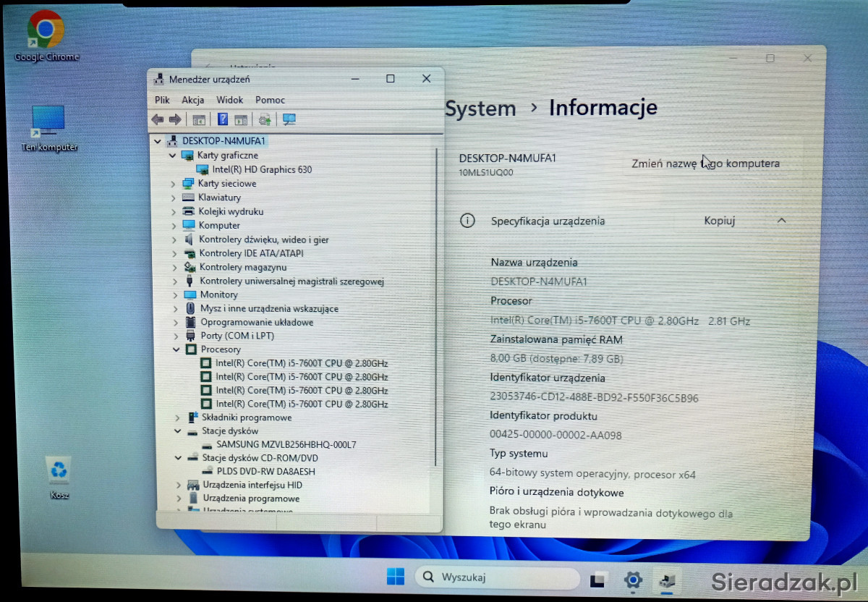868x602 pixels.
Task: Click the Update driver software toolbar icon
Action: pos(265,119)
